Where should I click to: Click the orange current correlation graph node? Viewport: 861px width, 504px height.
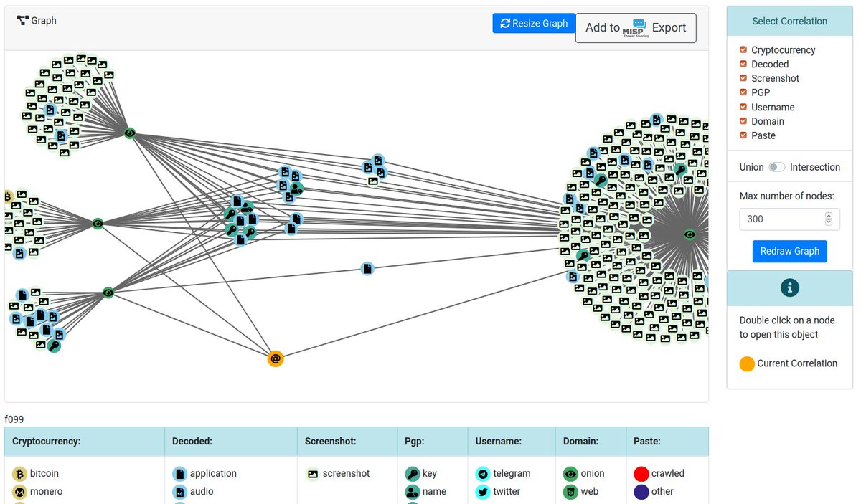coord(276,358)
